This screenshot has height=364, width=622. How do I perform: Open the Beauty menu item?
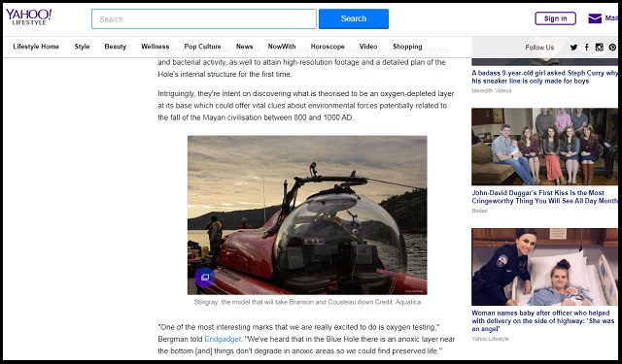pyautogui.click(x=116, y=47)
